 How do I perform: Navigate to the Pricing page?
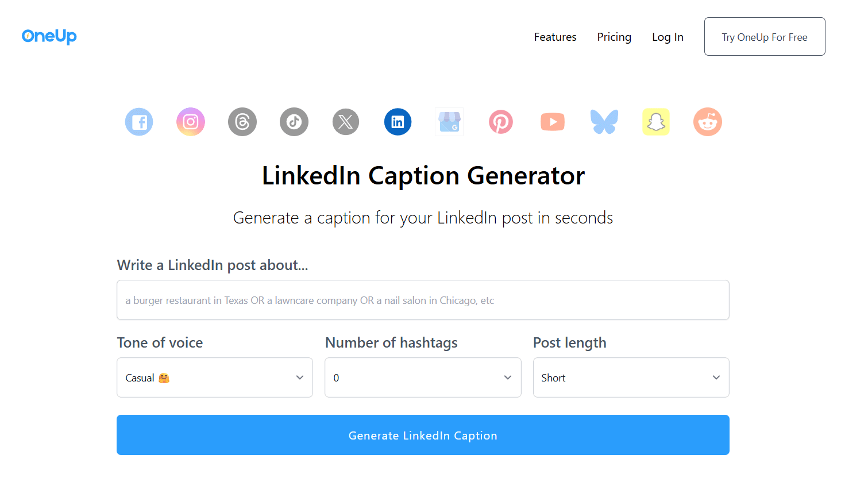pos(614,36)
